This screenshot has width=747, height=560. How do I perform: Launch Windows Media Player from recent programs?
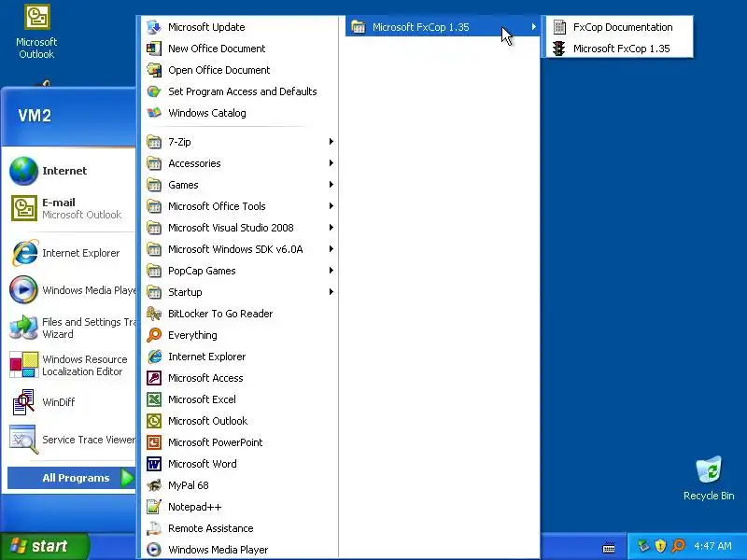point(69,290)
